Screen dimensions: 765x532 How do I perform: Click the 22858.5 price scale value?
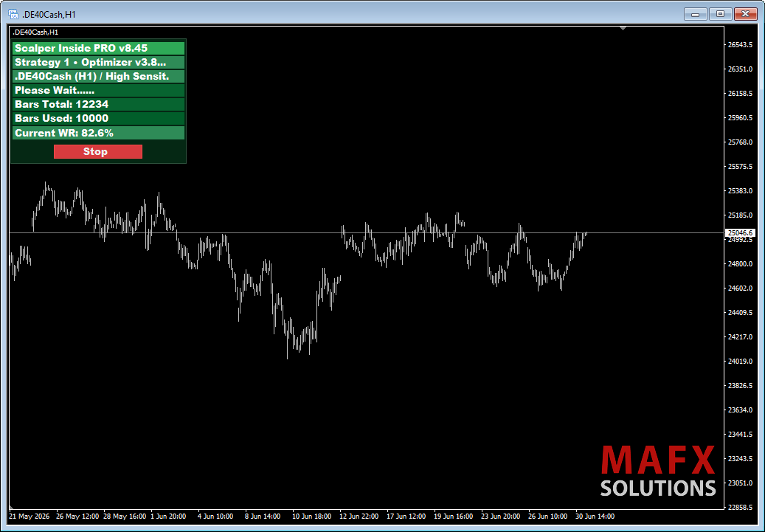click(x=740, y=507)
